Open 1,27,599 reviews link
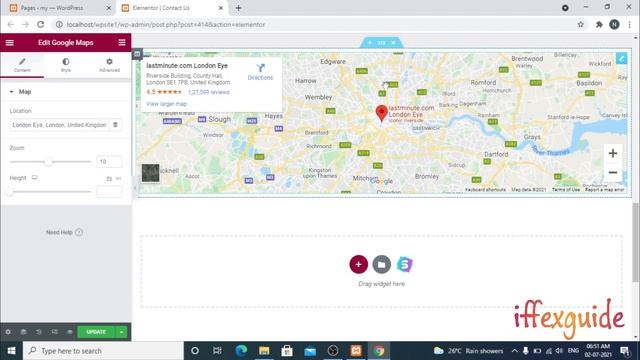 pyautogui.click(x=209, y=92)
